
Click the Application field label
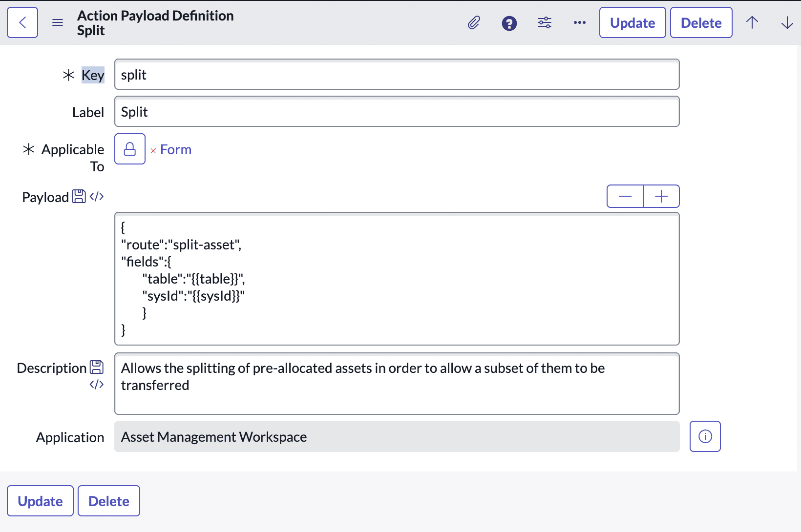pyautogui.click(x=70, y=437)
